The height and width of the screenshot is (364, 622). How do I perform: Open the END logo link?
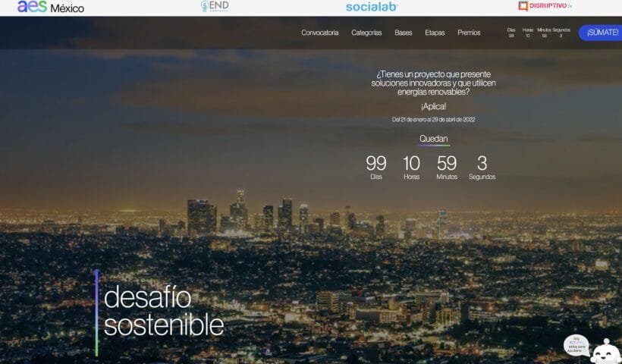(215, 6)
